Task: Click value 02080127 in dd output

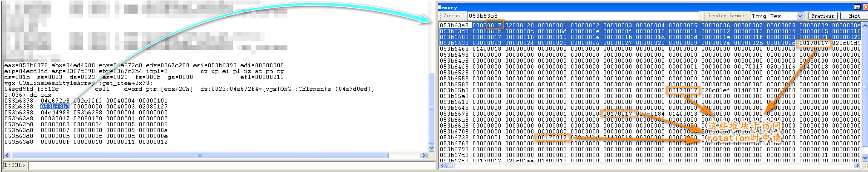Action: point(153,107)
